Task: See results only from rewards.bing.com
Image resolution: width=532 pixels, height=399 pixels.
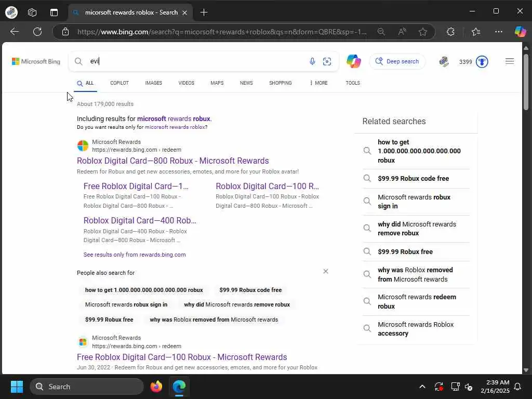Action: click(135, 255)
